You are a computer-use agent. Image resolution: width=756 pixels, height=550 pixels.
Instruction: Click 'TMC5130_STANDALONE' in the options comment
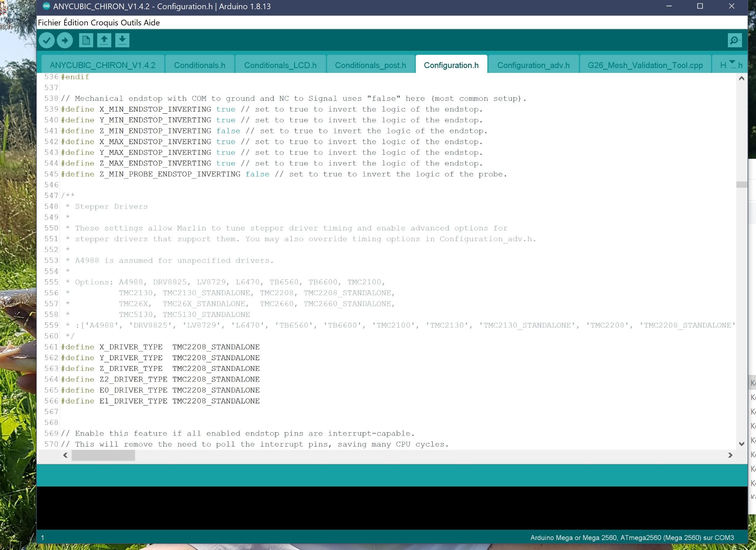tap(206, 314)
